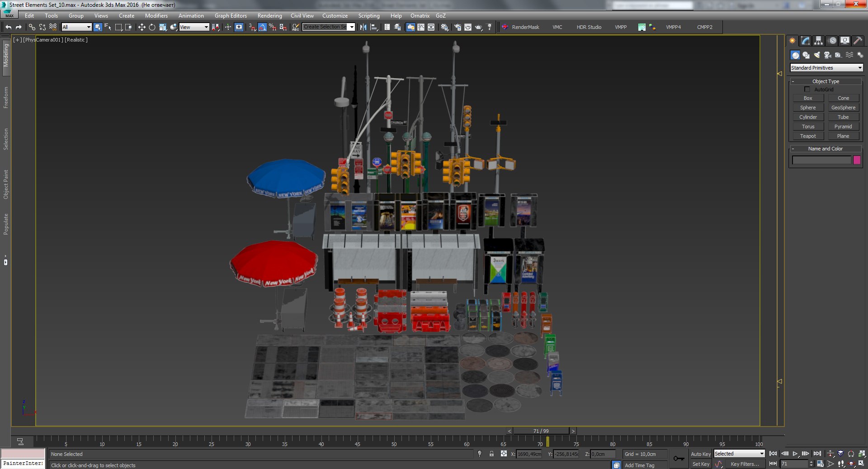Switch to the Motion panel tab
This screenshot has height=469, width=868.
coord(832,41)
